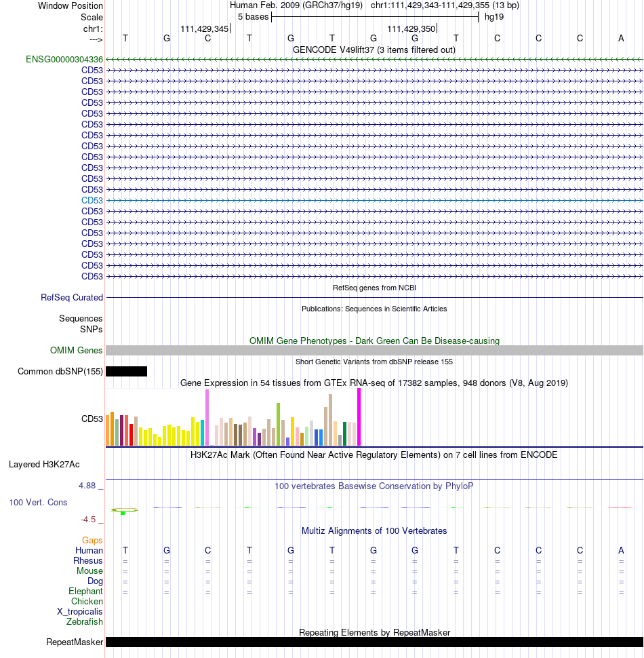Screen dimensions: 644x658
Task: Click the '--->' sequence direction arrow
Action: [96, 39]
